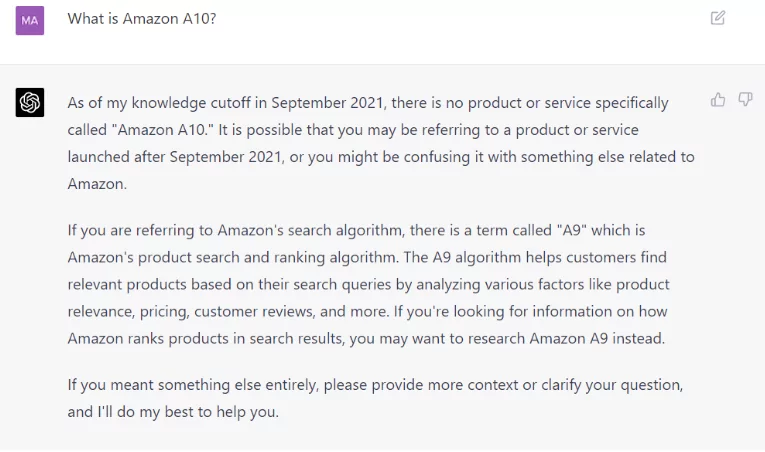Click the paragraph starting 'If you meant something else'
Image resolution: width=765 pixels, height=452 pixels.
(375, 398)
